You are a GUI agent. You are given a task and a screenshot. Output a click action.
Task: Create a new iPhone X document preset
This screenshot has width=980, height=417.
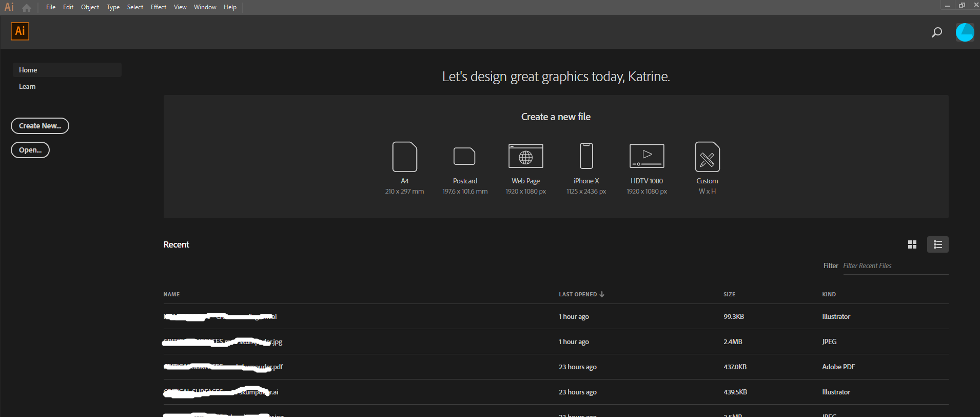click(586, 168)
